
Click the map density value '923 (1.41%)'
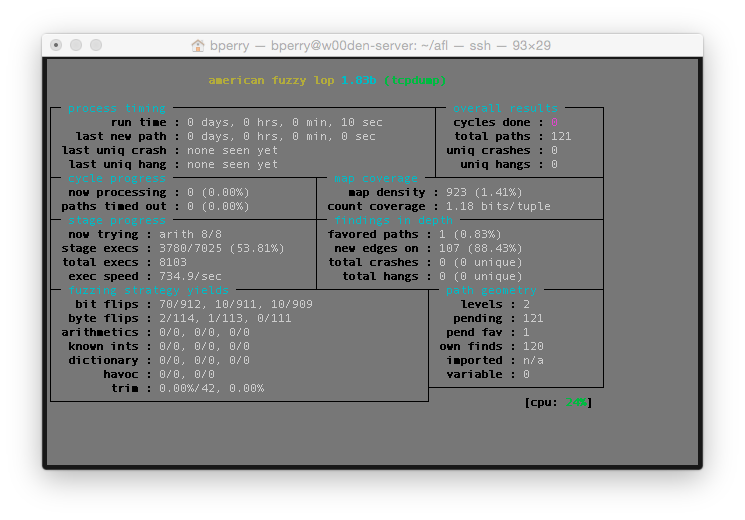click(484, 193)
